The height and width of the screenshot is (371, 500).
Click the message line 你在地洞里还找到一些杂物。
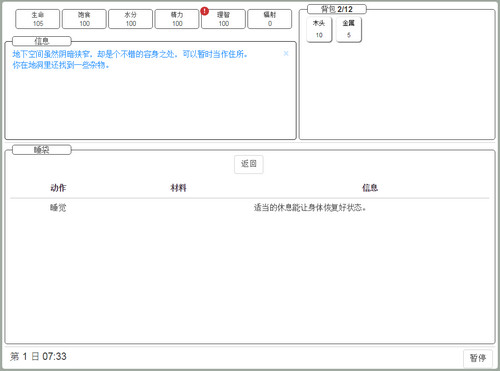pos(61,65)
